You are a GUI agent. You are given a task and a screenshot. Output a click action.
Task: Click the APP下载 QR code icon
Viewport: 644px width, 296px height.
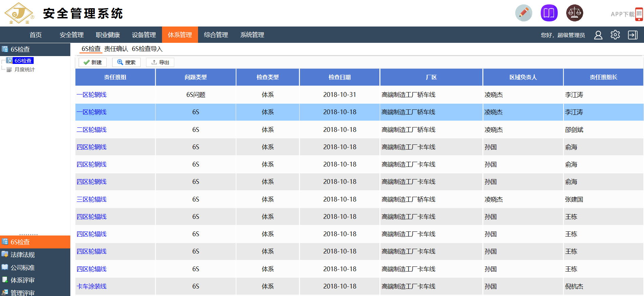[639, 14]
